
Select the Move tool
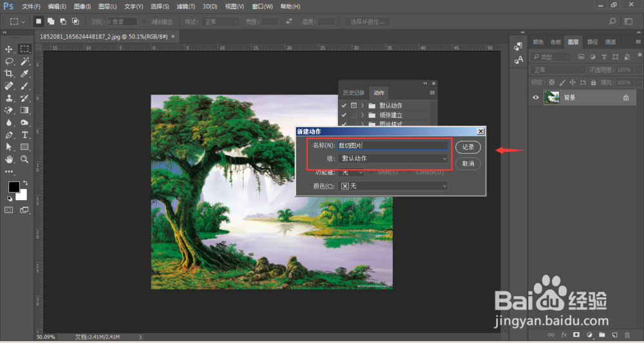coord(8,50)
